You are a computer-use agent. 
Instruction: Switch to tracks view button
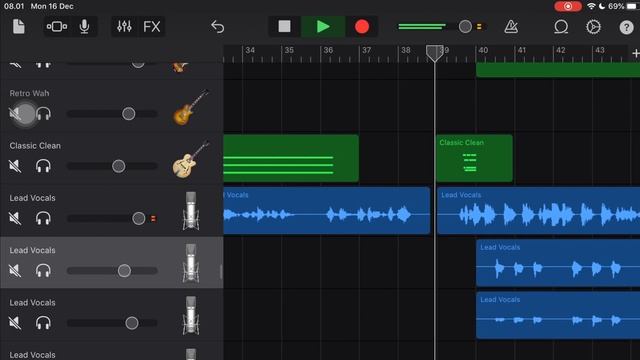coord(57,27)
